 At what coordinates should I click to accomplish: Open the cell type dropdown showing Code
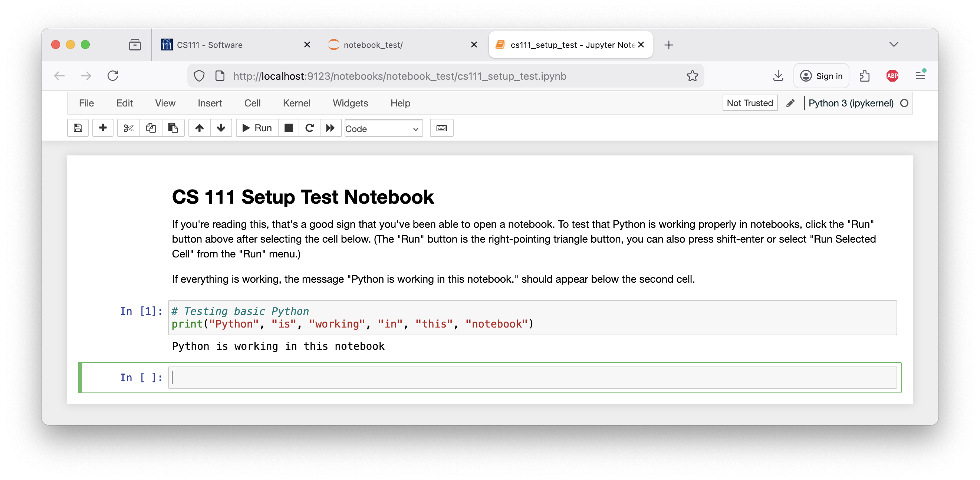[383, 129]
